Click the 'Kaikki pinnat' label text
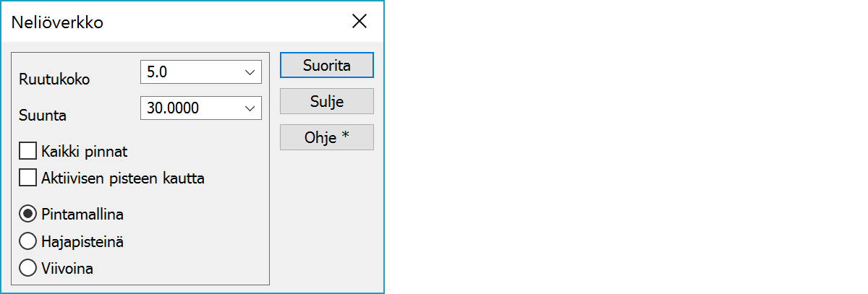The height and width of the screenshot is (294, 868). [x=85, y=152]
